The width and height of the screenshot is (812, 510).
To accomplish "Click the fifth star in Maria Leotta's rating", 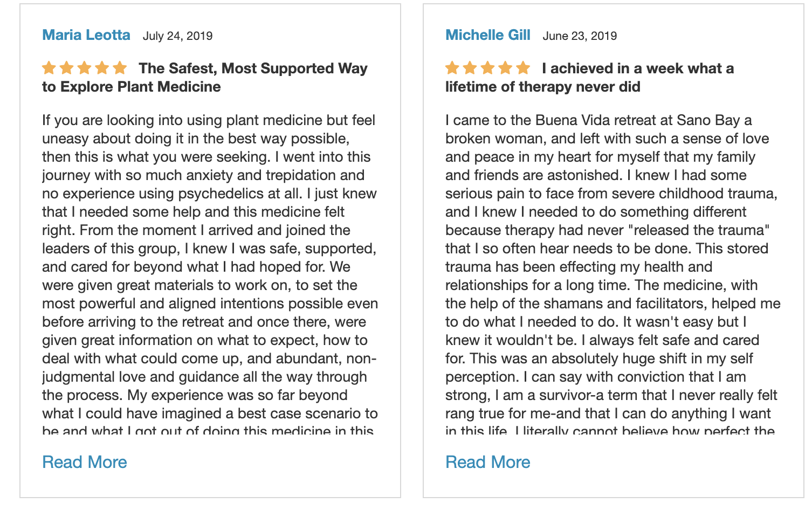I will [x=120, y=68].
